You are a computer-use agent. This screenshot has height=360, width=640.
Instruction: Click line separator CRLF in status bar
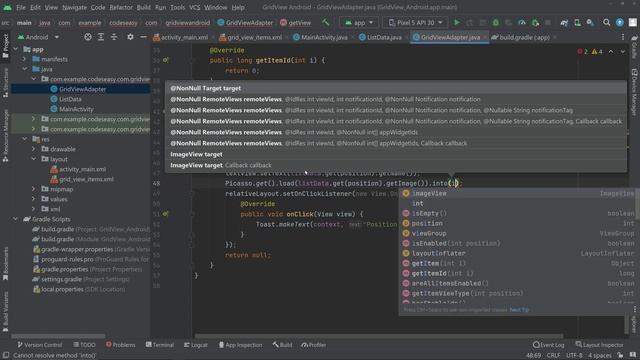tap(553, 356)
